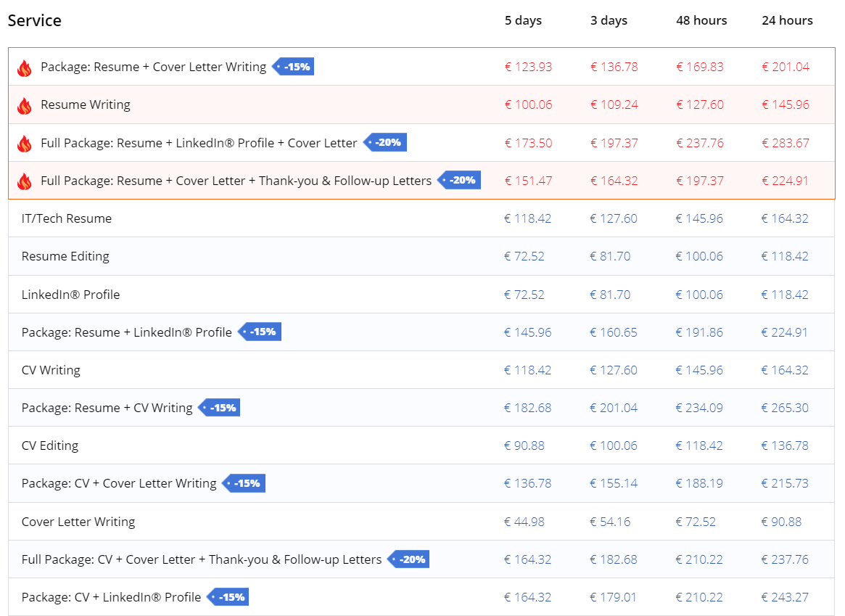Open Package: CV + LinkedIn Profile
This screenshot has height=616, width=845.
pos(111,597)
